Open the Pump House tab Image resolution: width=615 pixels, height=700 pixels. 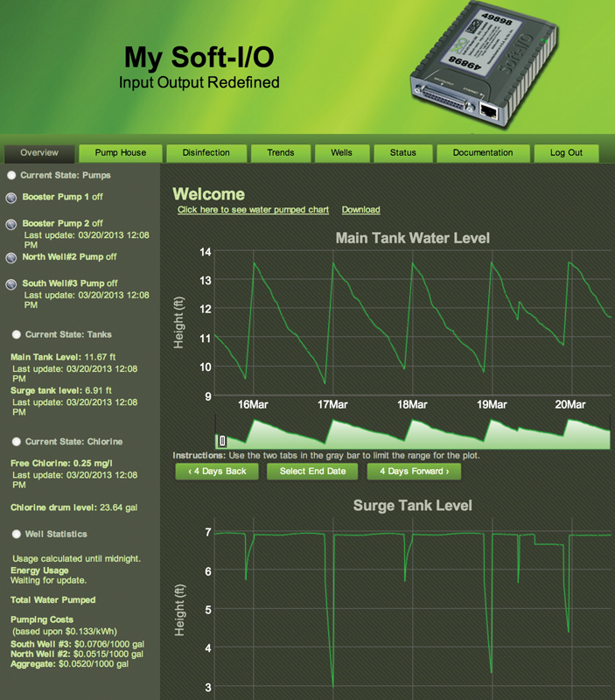(x=120, y=153)
